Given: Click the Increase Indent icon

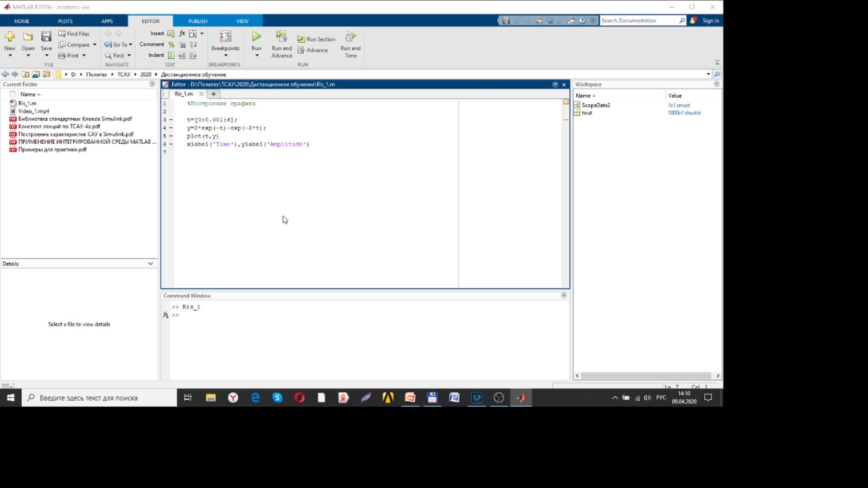Looking at the screenshot, I should 182,55.
